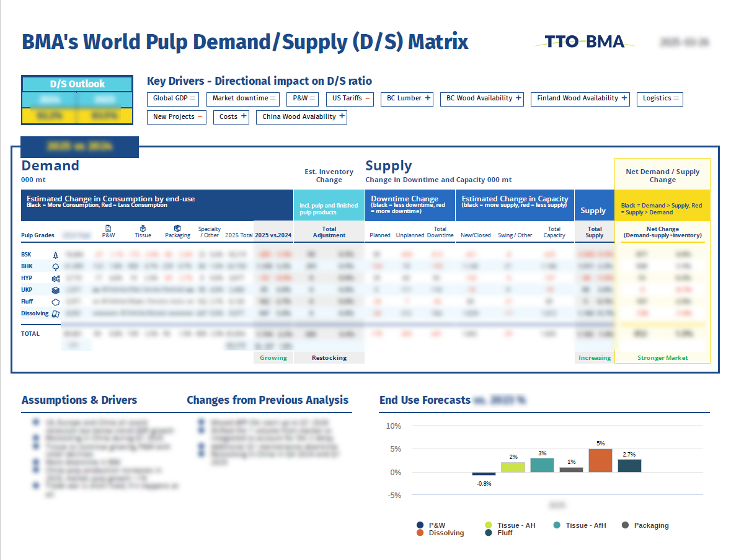Click the TTO-BMA logo

583,42
